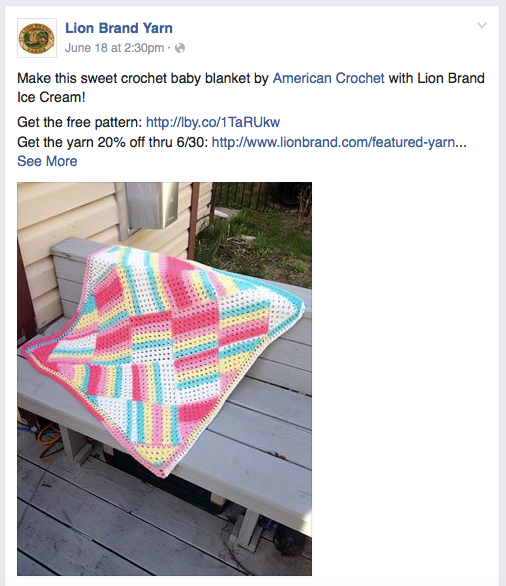Open the lby.co/1TaRUkw free pattern link
Screen dimensions: 506x586
(x=213, y=122)
